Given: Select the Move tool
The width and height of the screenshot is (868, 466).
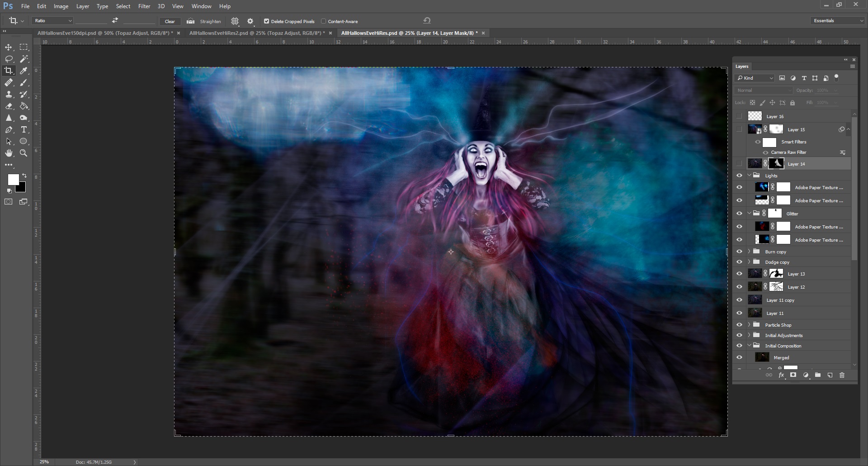Looking at the screenshot, I should pyautogui.click(x=9, y=47).
